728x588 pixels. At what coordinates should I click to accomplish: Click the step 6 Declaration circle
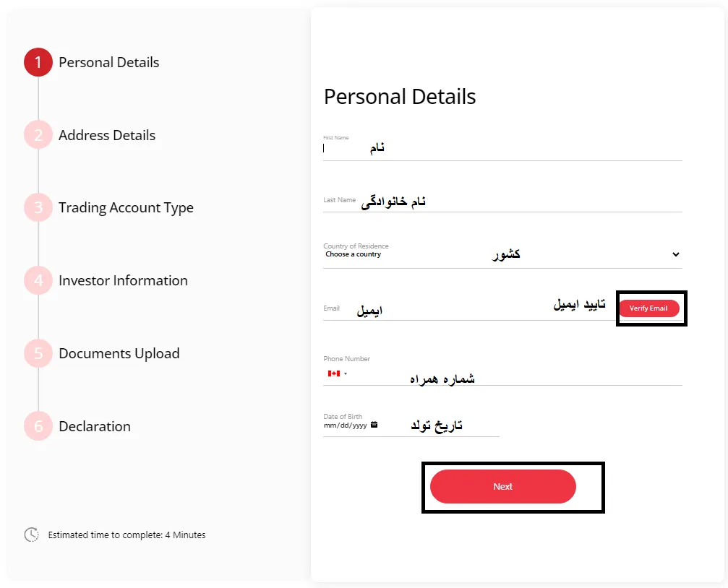38,426
